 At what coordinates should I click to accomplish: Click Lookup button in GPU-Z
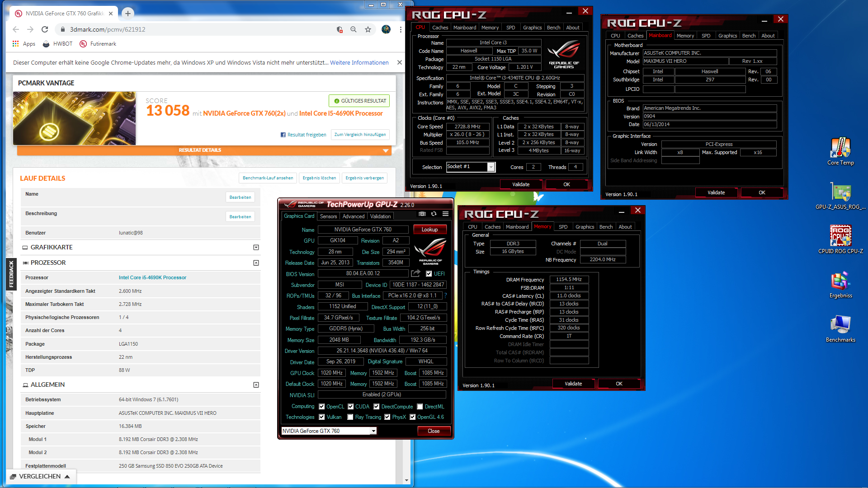[x=429, y=230]
